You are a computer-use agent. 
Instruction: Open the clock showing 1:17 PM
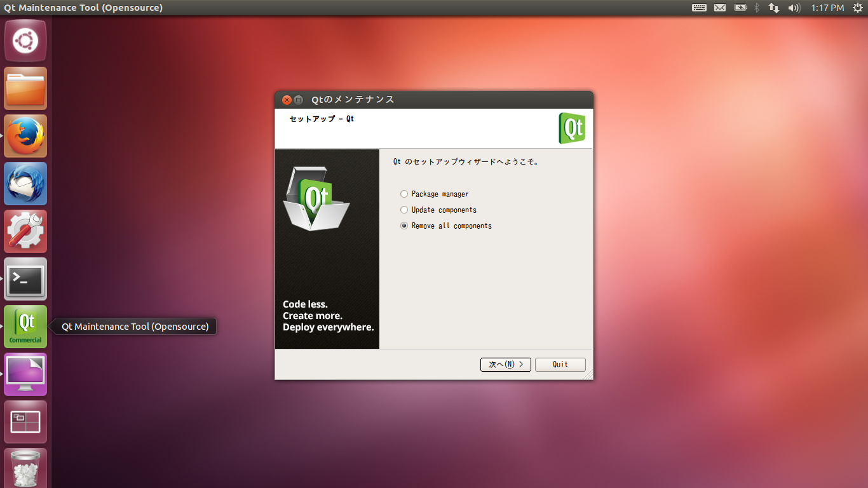pos(827,8)
